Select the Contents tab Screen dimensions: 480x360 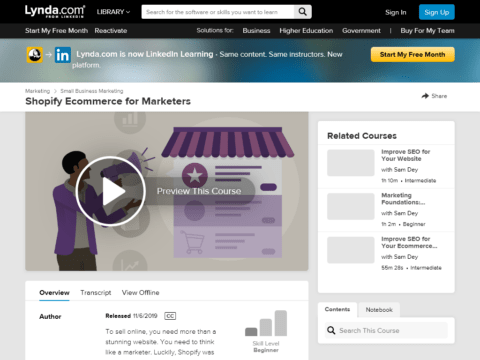click(337, 309)
